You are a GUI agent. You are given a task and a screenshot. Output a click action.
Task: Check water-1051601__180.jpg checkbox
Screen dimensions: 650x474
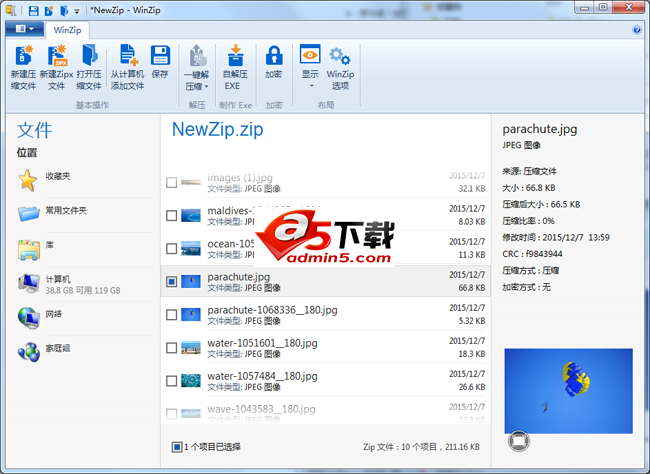tap(171, 348)
